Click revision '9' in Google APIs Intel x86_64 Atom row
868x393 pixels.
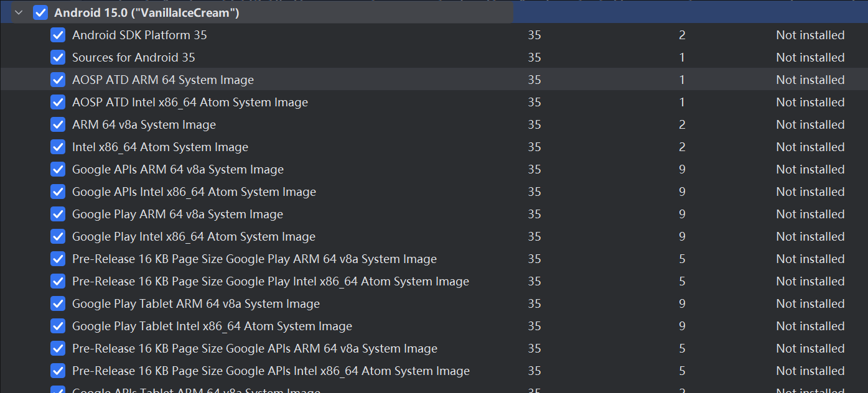point(682,192)
